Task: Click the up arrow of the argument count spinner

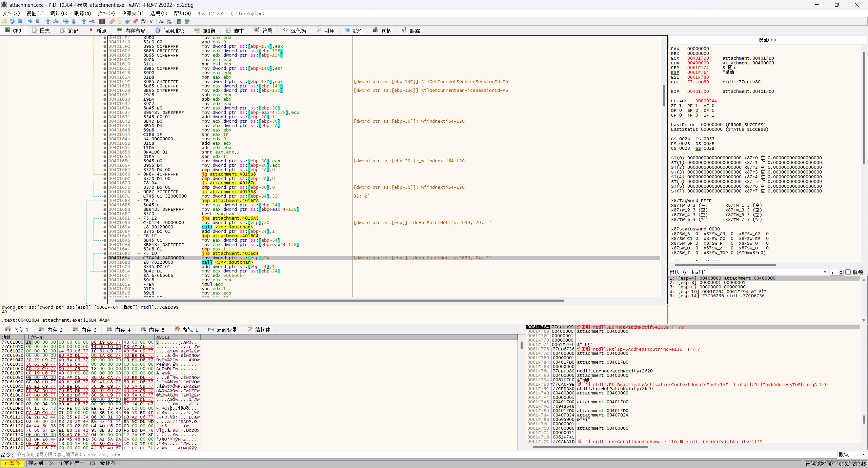Action: (841, 271)
